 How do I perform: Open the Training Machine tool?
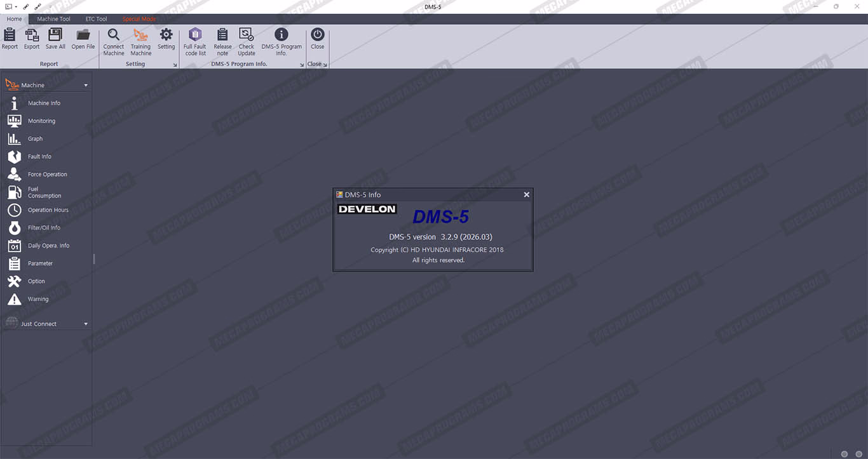pyautogui.click(x=140, y=36)
